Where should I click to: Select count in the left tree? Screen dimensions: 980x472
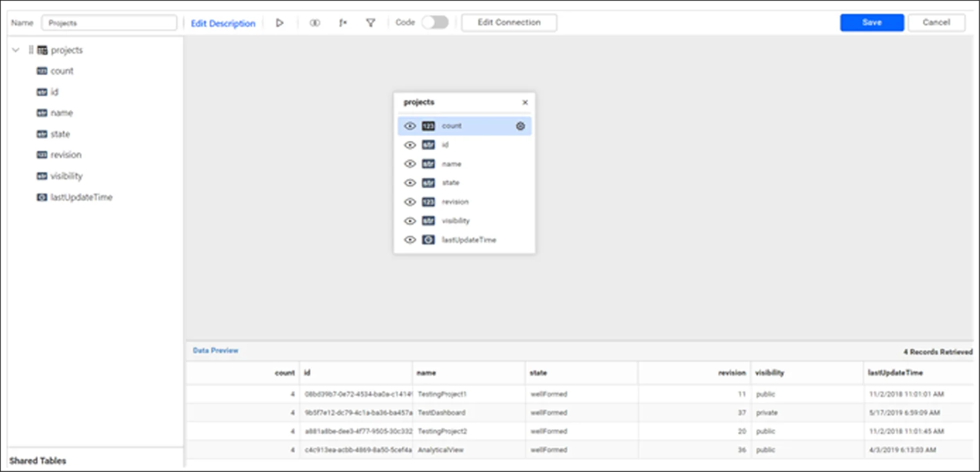(x=62, y=71)
